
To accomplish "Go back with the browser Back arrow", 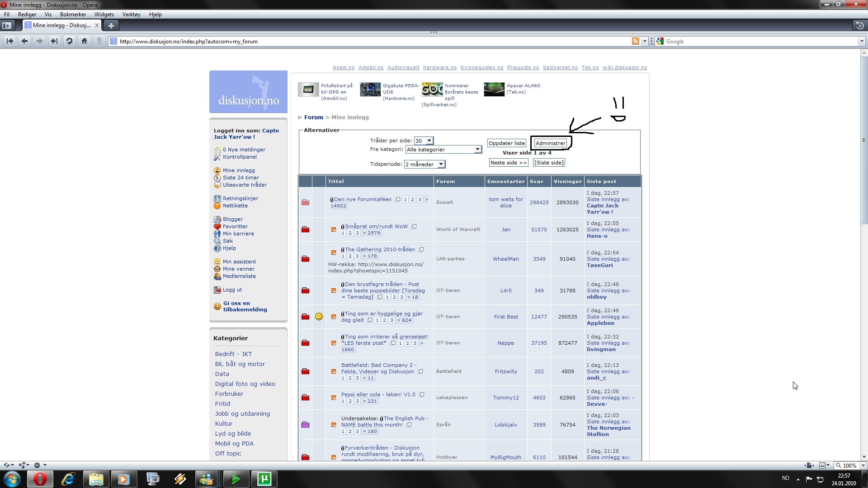I will point(25,41).
